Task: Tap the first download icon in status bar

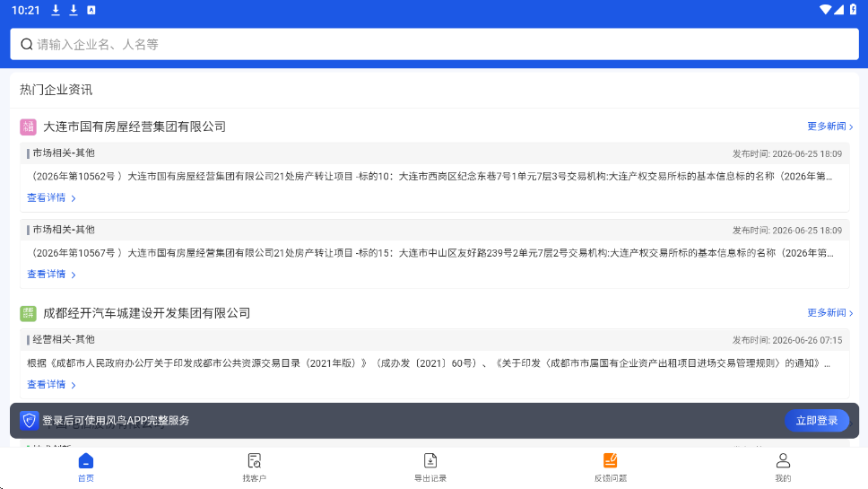Action: (x=56, y=10)
